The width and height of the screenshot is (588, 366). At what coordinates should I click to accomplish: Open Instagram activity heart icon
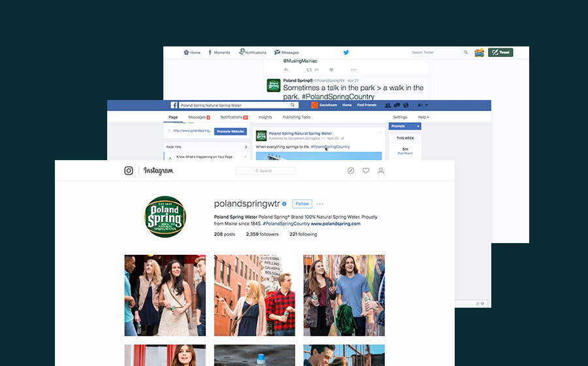tap(366, 171)
